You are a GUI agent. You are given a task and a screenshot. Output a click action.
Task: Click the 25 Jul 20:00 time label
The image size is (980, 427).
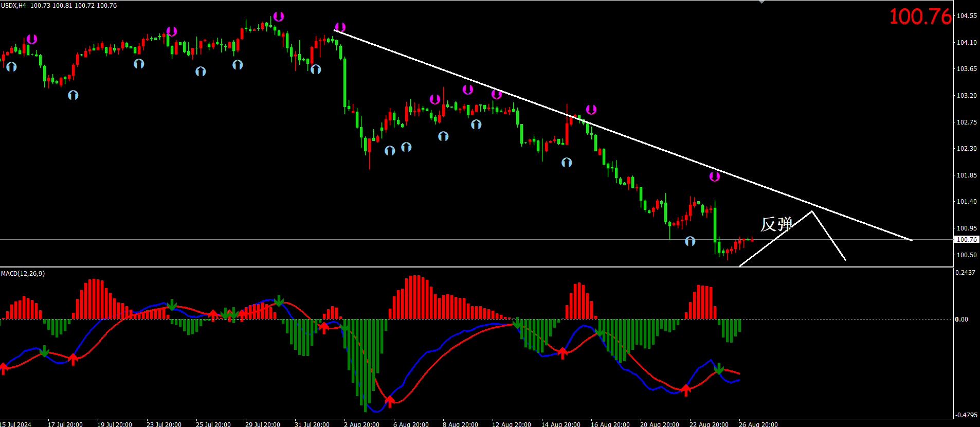(x=213, y=424)
